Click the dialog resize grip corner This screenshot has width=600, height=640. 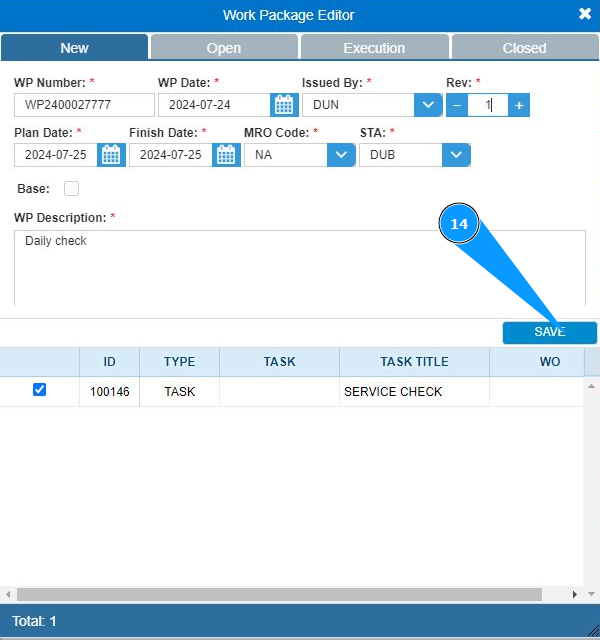tap(593, 630)
